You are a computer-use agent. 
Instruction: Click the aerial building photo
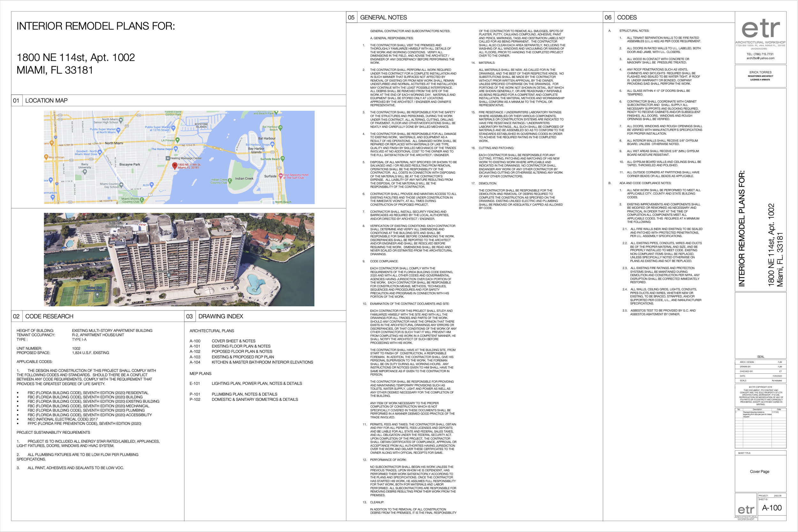tap(179, 259)
